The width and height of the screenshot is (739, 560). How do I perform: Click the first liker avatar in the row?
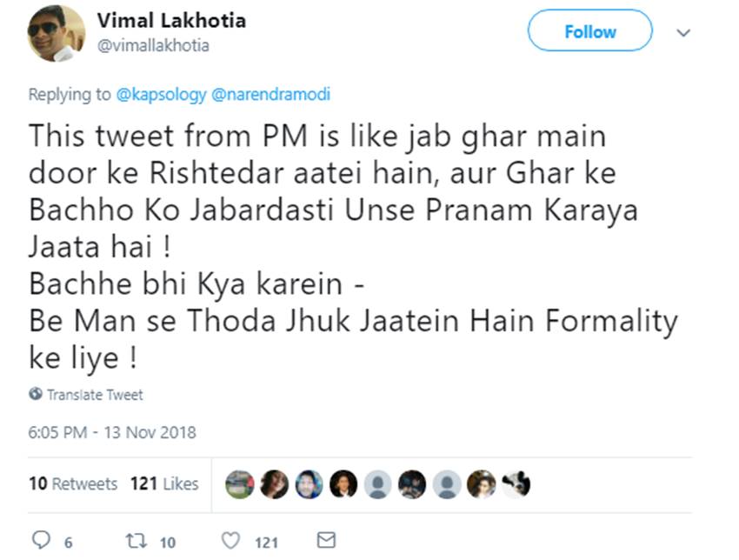(239, 483)
